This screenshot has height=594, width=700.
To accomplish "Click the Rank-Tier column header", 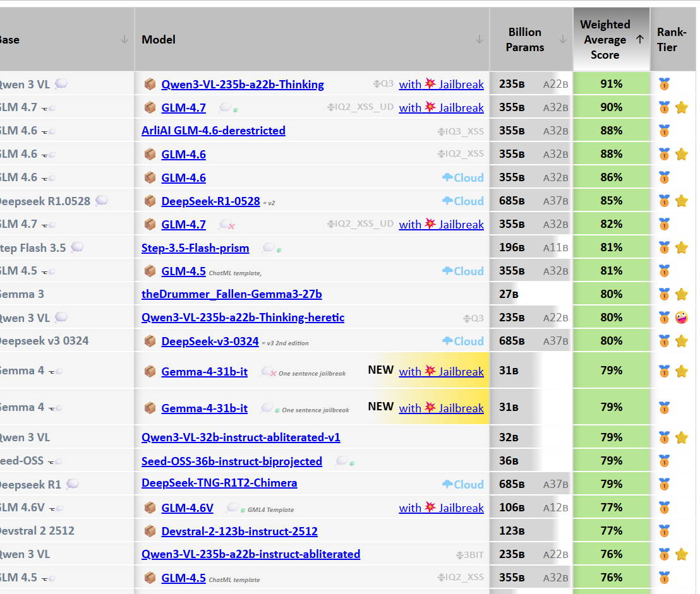I will (673, 40).
